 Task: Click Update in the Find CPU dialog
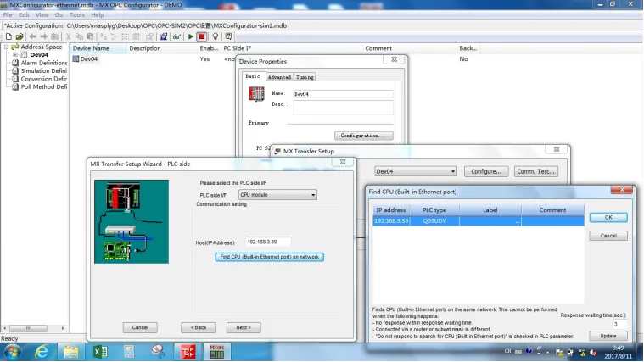(x=608, y=336)
